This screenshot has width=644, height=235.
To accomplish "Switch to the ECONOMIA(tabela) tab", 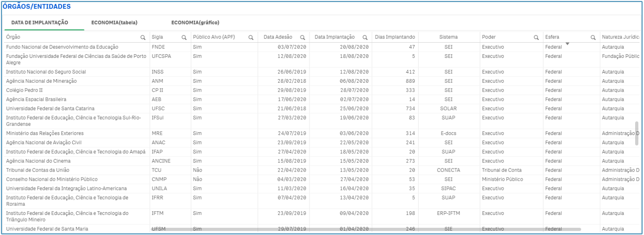I will point(114,22).
